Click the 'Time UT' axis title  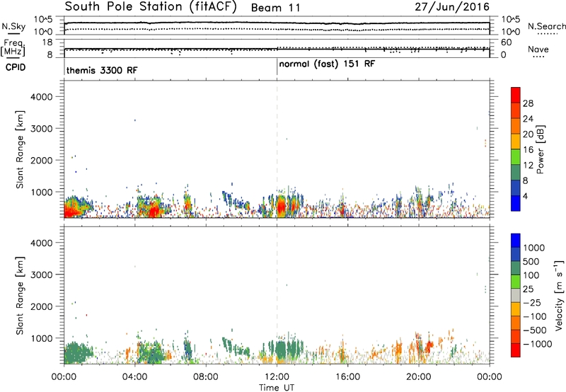click(x=277, y=388)
